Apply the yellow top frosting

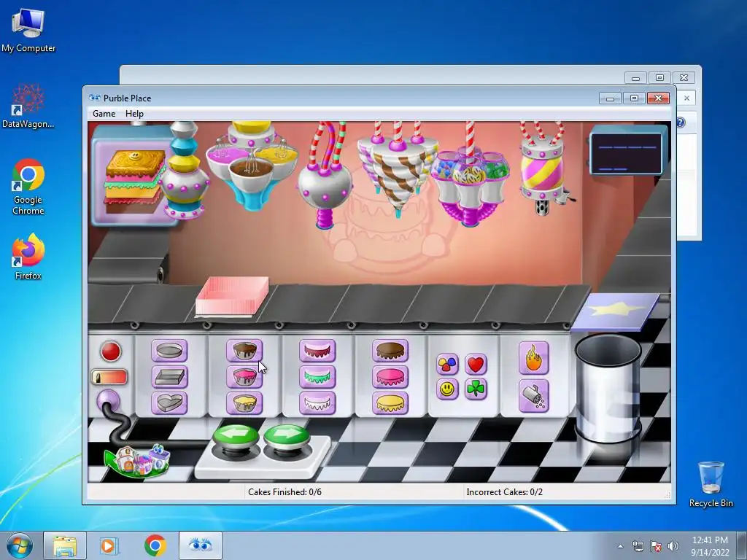390,402
